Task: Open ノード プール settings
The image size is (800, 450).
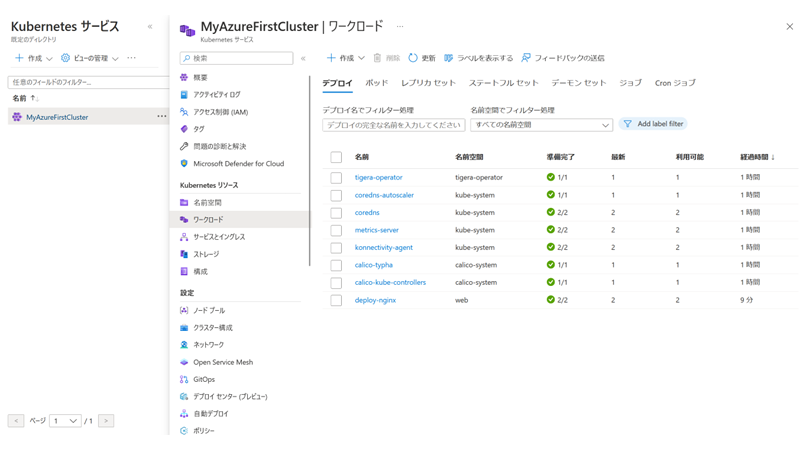Action: point(203,310)
